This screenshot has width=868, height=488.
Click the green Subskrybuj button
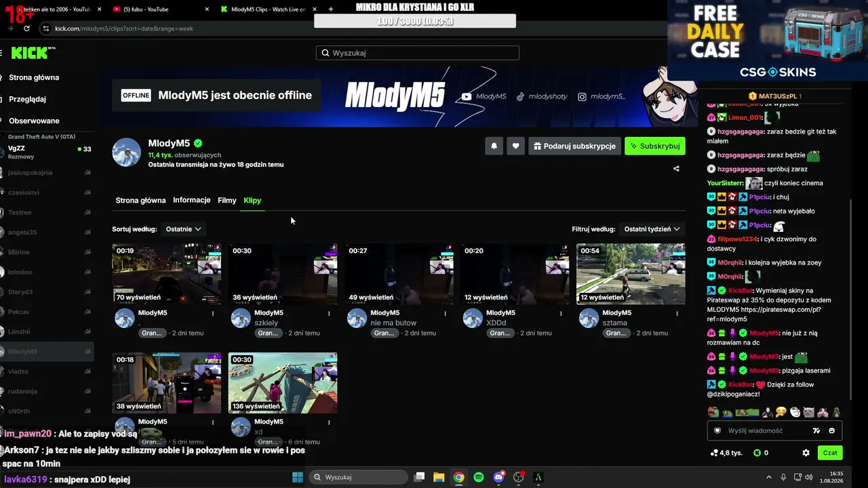[x=655, y=146]
